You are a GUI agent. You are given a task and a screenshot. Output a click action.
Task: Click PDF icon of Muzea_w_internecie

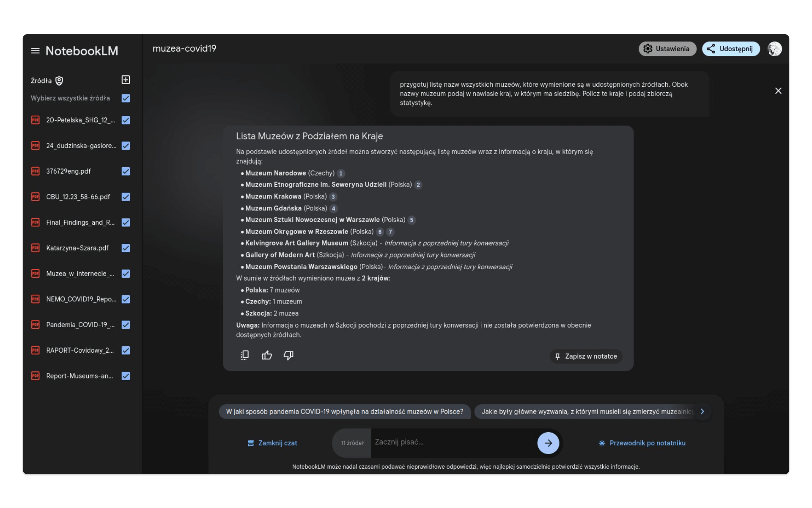coord(36,273)
